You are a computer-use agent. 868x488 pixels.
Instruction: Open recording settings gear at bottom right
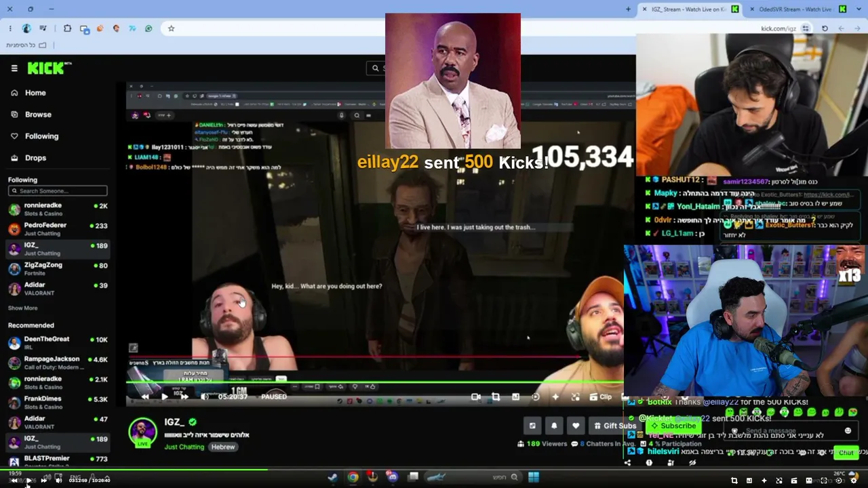tap(854, 481)
